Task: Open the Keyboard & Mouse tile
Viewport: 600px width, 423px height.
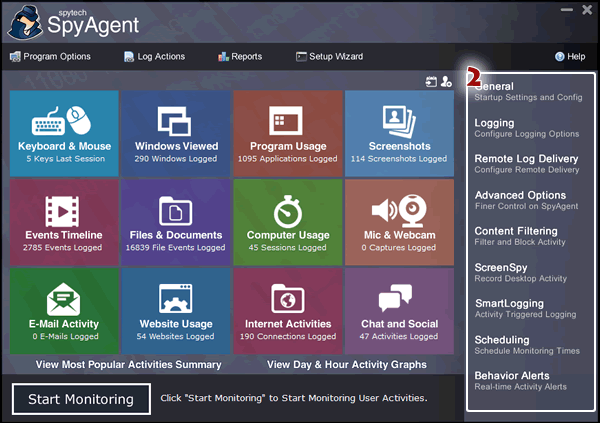Action: (x=64, y=134)
